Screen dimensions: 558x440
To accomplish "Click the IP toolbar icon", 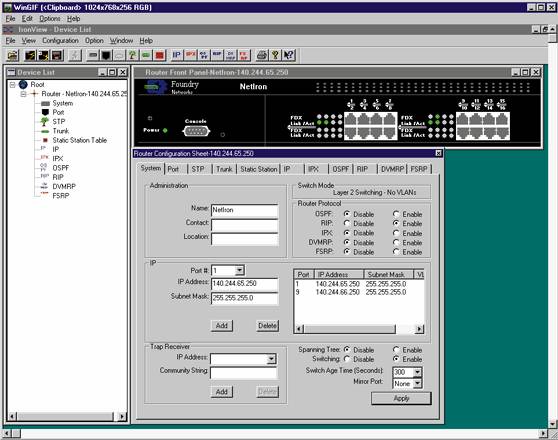I will pos(177,55).
